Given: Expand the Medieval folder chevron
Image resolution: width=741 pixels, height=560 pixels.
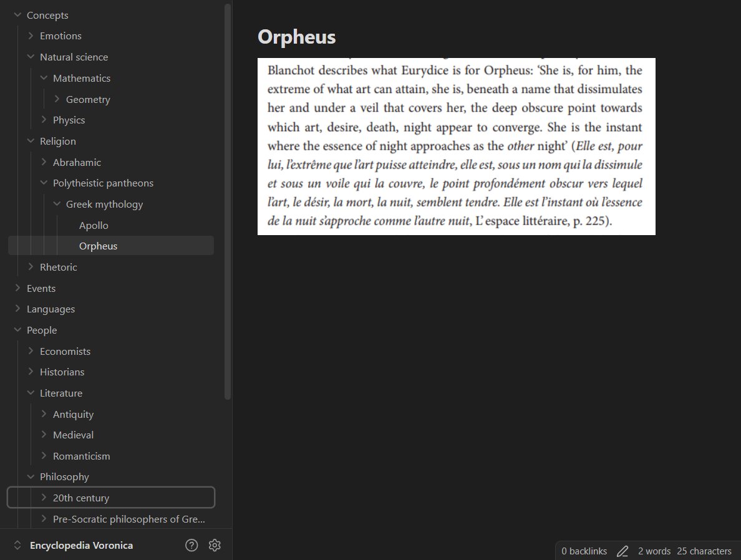Looking at the screenshot, I should [44, 435].
